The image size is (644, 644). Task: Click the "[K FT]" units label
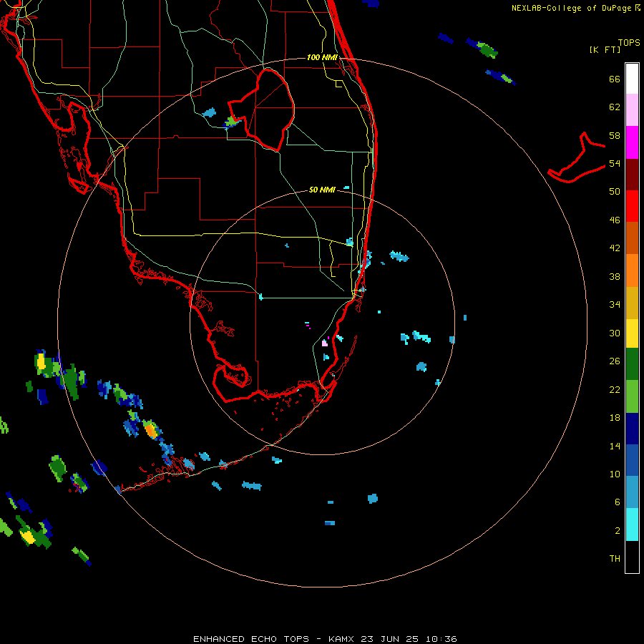(605, 50)
